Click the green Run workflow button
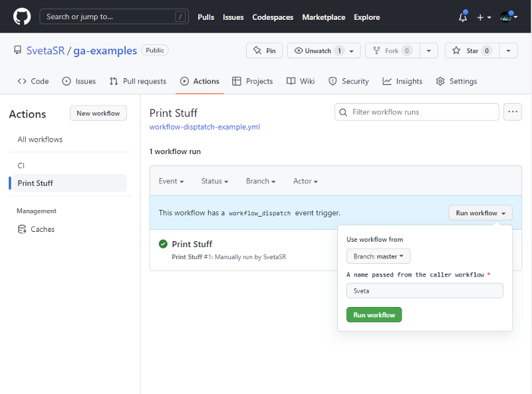Viewport: 532px width, 394px height. tap(374, 315)
